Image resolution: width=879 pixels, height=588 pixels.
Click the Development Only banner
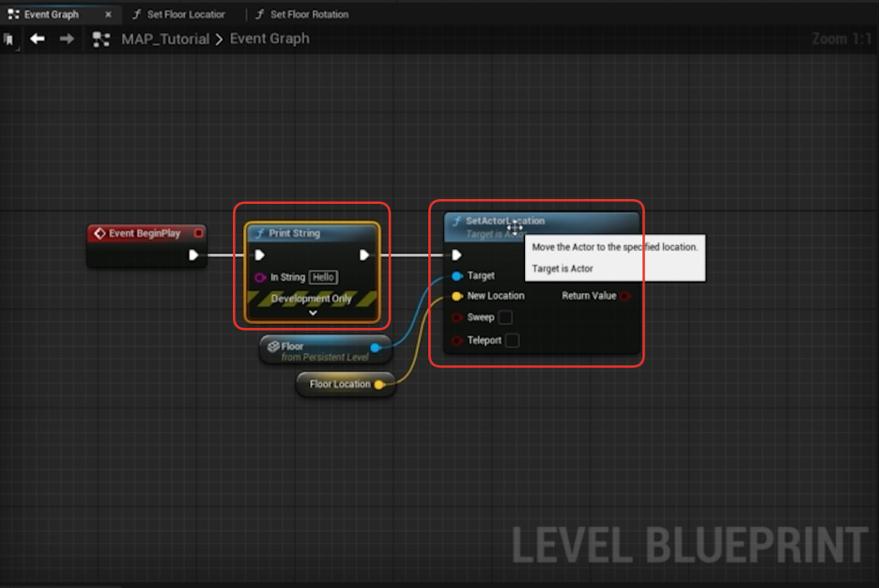click(x=312, y=299)
